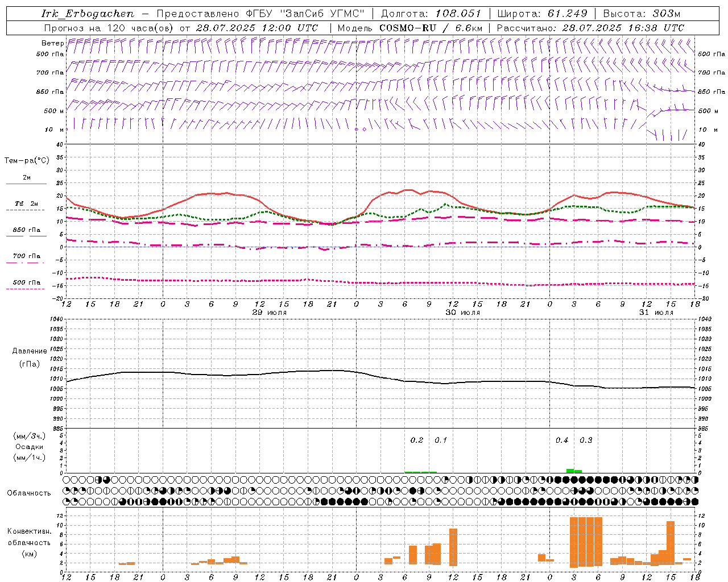Click the "Конвективн." convective cloud label

coord(29,531)
